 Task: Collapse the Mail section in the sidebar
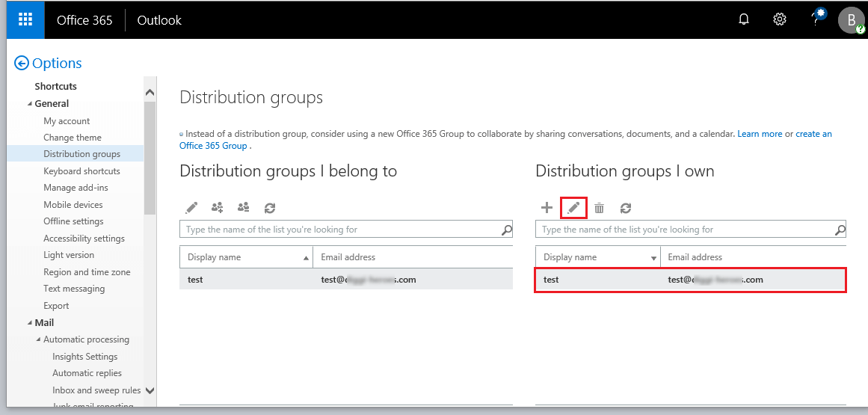30,323
